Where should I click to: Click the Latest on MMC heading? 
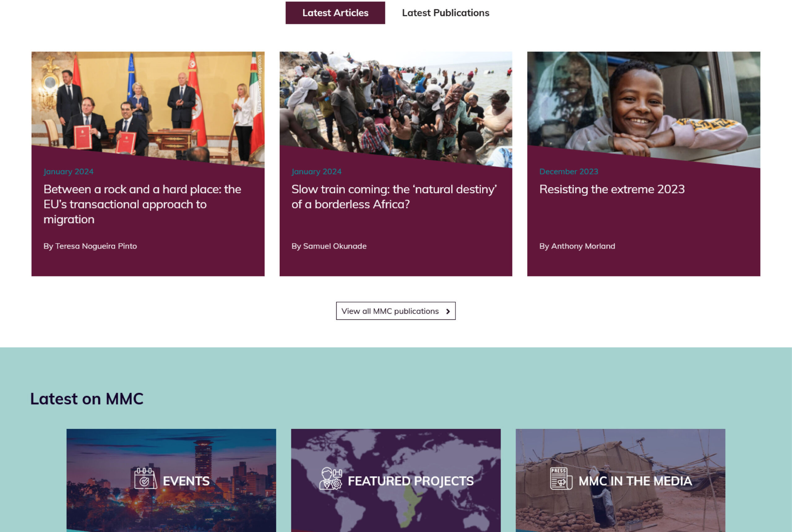tap(87, 399)
